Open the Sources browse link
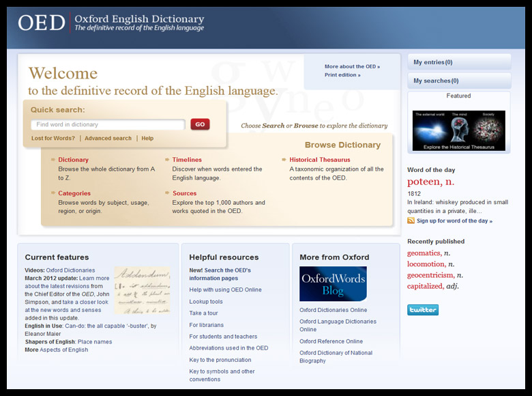 184,193
